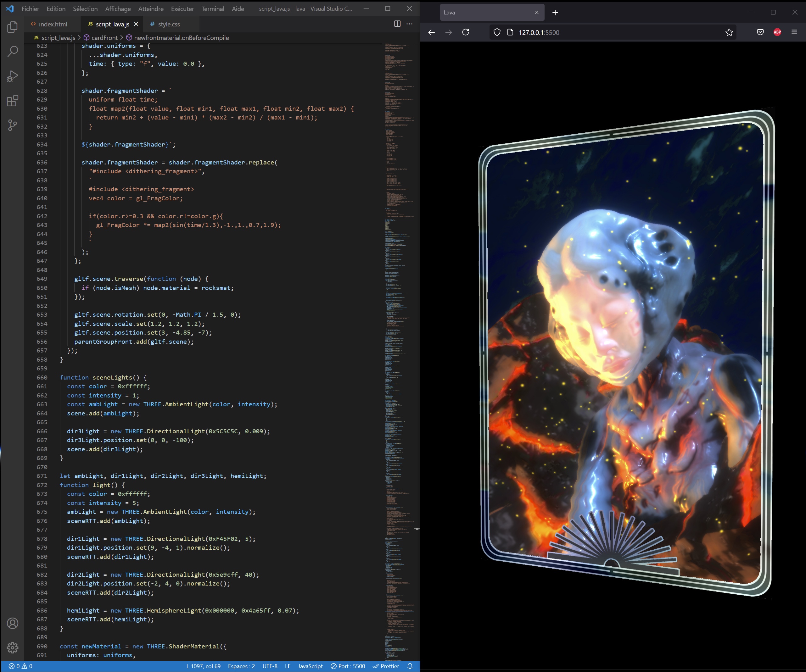This screenshot has height=672, width=806.
Task: Open the Search view icon
Action: pos(12,51)
